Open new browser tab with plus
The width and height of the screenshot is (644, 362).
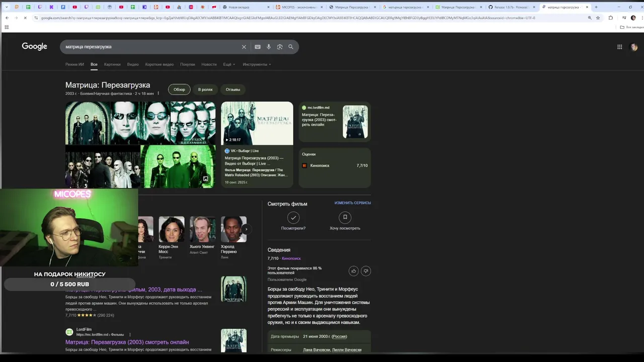point(596,7)
